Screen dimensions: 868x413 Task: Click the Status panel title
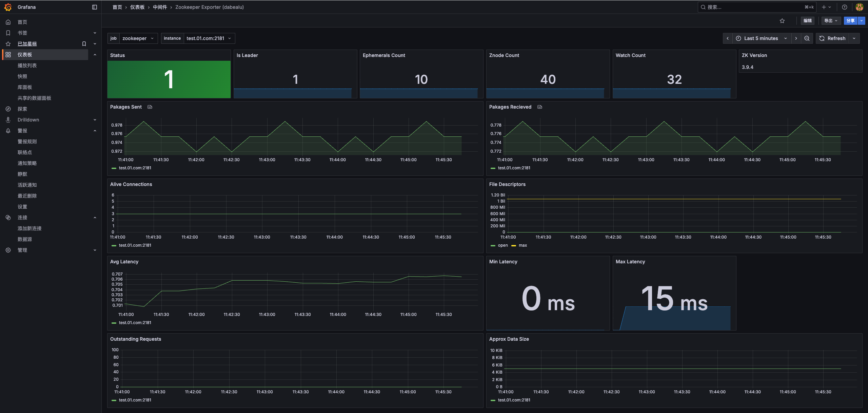(117, 55)
